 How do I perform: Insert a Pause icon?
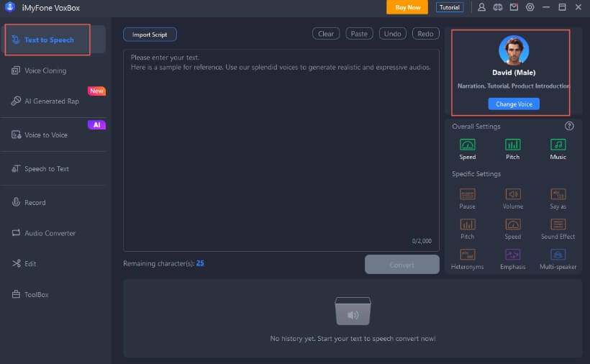(x=468, y=194)
